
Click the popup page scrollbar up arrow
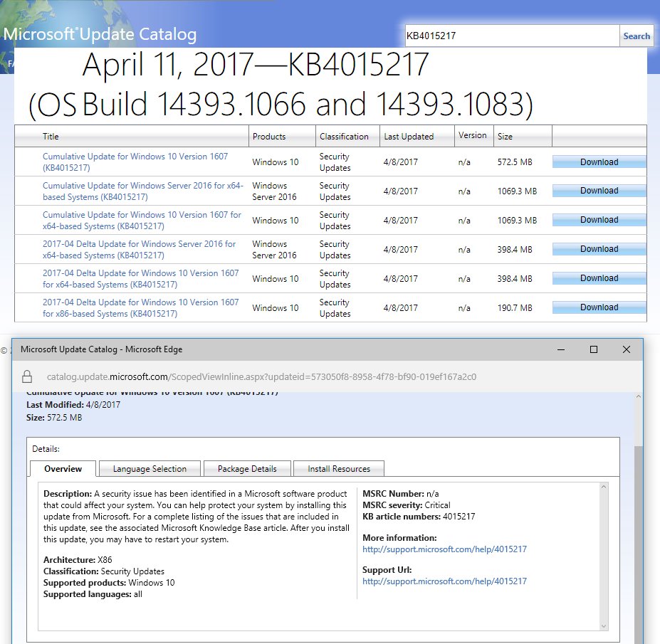click(639, 396)
